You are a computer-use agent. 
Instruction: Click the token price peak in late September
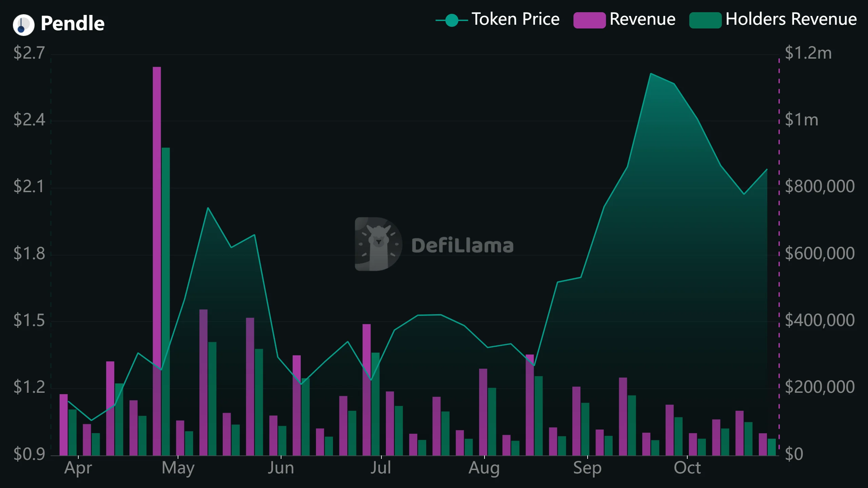(651, 74)
